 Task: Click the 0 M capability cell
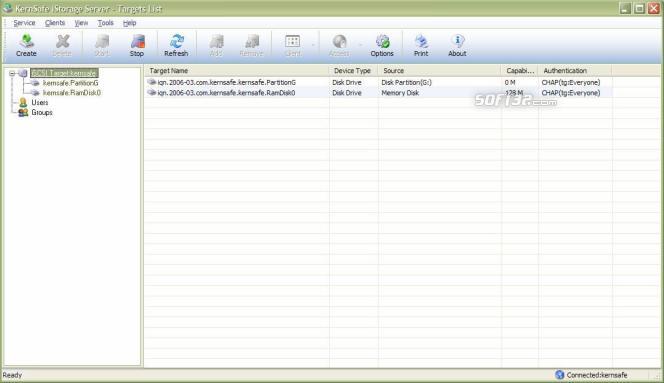pos(510,82)
